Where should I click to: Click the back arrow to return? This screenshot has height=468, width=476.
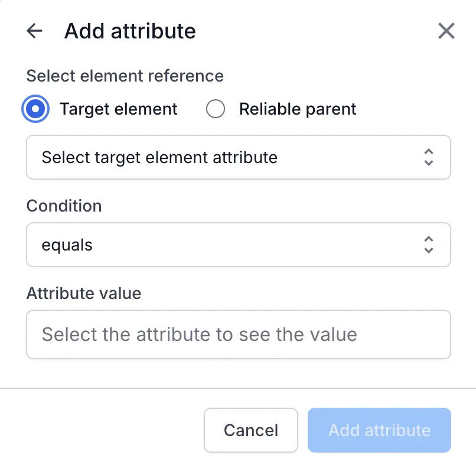click(x=34, y=31)
